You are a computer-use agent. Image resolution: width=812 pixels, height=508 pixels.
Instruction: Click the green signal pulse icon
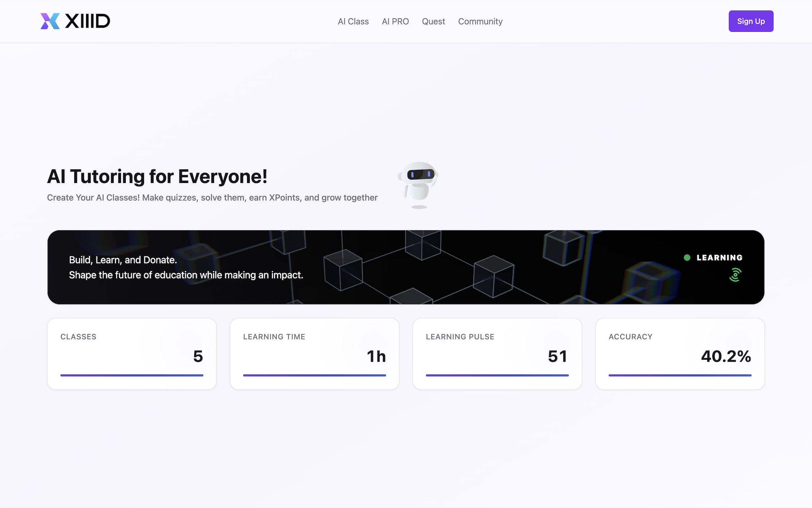click(735, 275)
